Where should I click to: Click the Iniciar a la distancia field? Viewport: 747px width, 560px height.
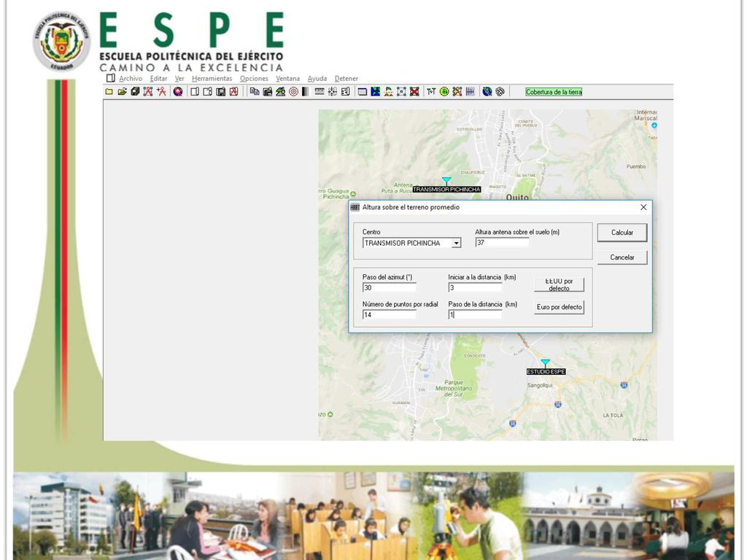point(475,287)
